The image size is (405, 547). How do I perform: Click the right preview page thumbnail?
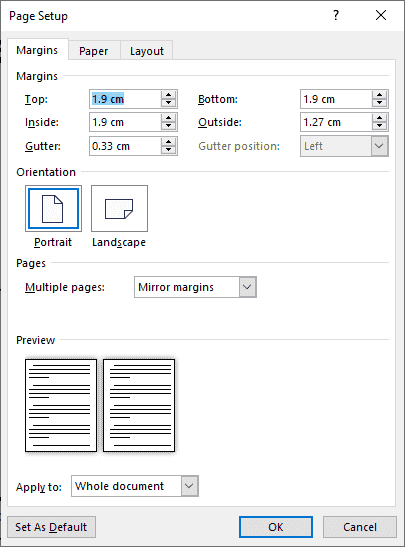click(x=139, y=405)
